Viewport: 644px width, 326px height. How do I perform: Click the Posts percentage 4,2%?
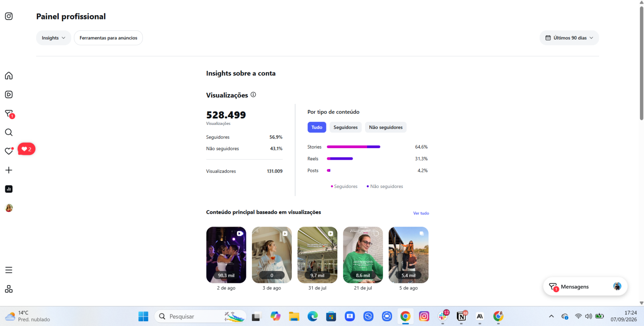[423, 171]
